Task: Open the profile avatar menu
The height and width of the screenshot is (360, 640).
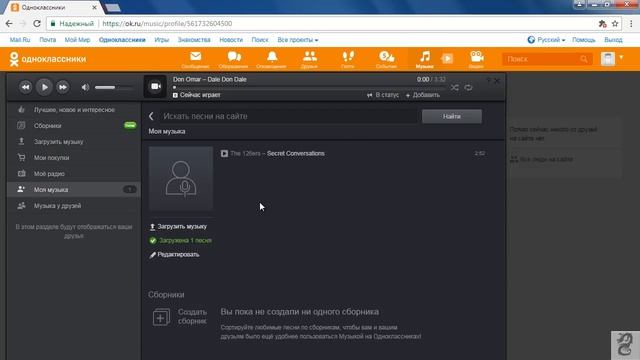Action: [x=608, y=59]
